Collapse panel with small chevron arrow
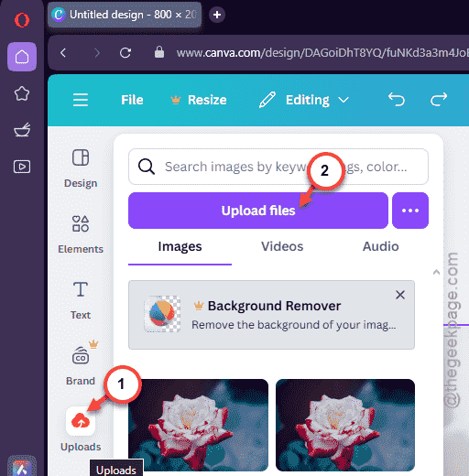The image size is (469, 476). [436, 272]
